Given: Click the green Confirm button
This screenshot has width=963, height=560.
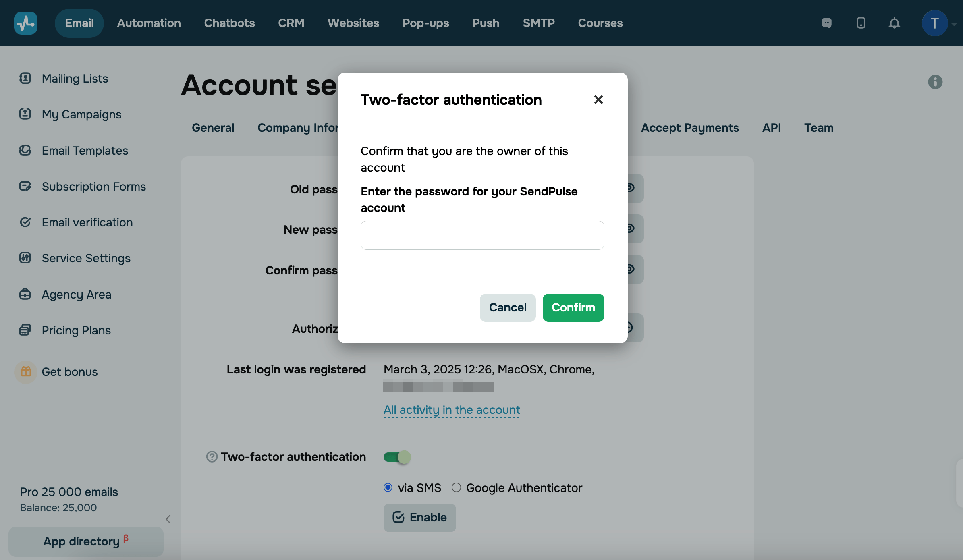Looking at the screenshot, I should click(x=573, y=307).
